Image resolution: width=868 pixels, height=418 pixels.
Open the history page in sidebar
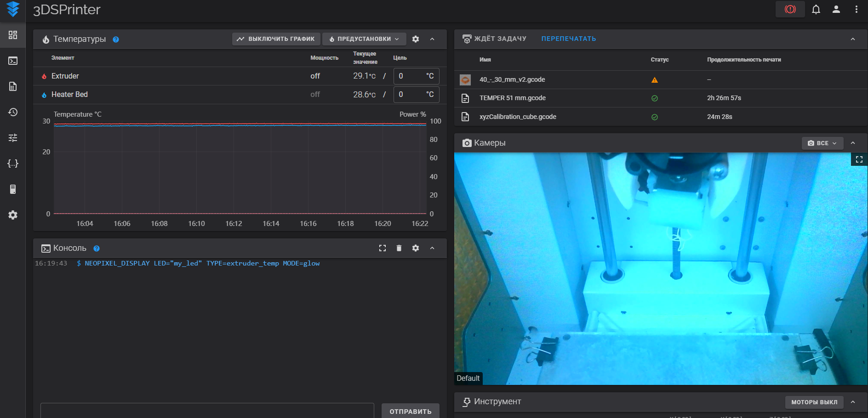pyautogui.click(x=13, y=112)
